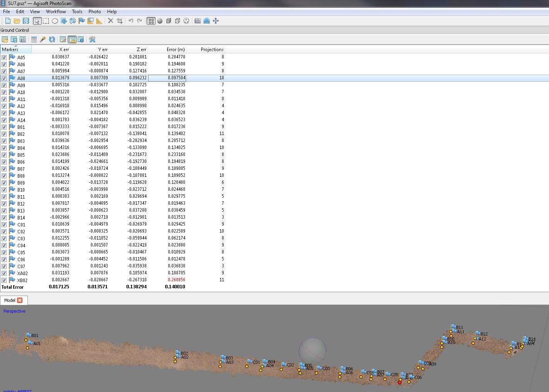Image resolution: width=549 pixels, height=392 pixels.
Task: Open the Tools menu
Action: point(77,12)
